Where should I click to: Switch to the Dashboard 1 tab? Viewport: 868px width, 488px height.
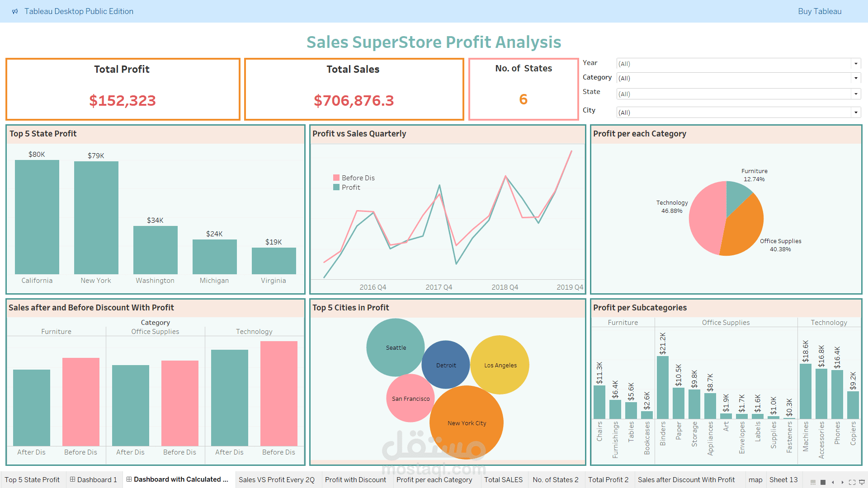pyautogui.click(x=97, y=479)
